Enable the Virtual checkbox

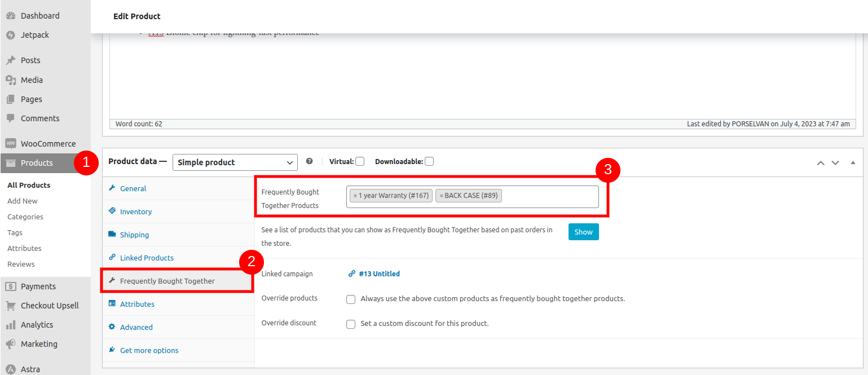tap(360, 162)
